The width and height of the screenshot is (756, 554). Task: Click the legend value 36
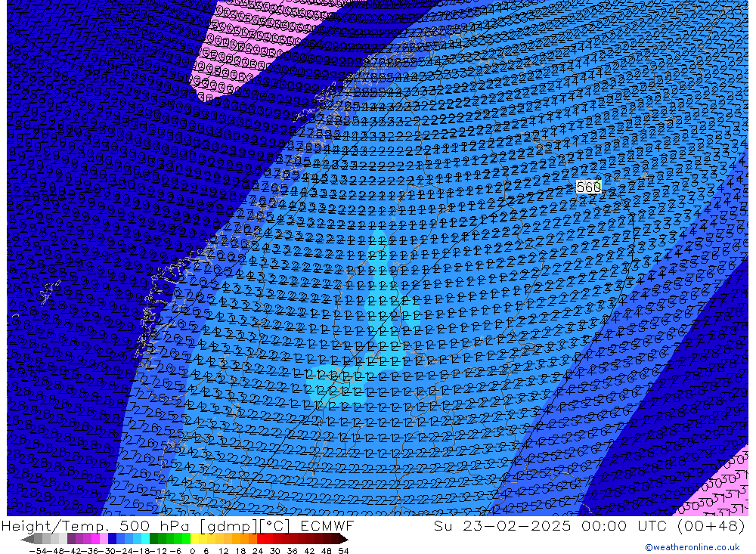click(x=292, y=551)
